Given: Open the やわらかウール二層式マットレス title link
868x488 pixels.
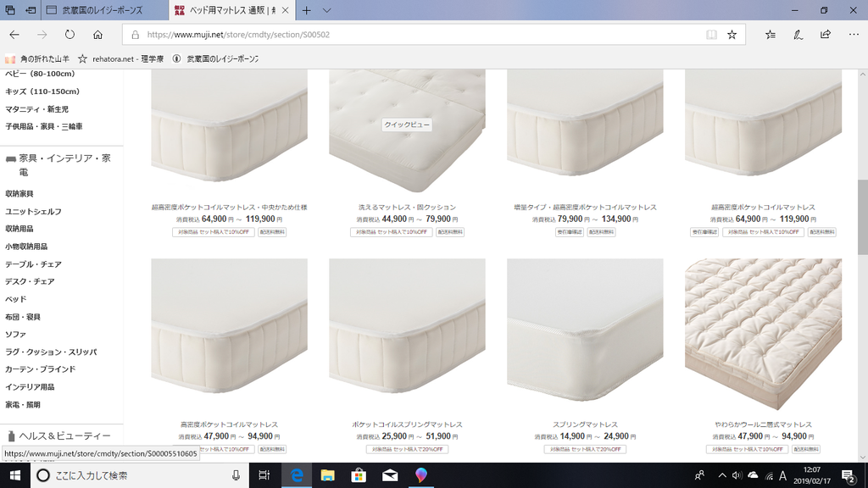Looking at the screenshot, I should pos(764,424).
